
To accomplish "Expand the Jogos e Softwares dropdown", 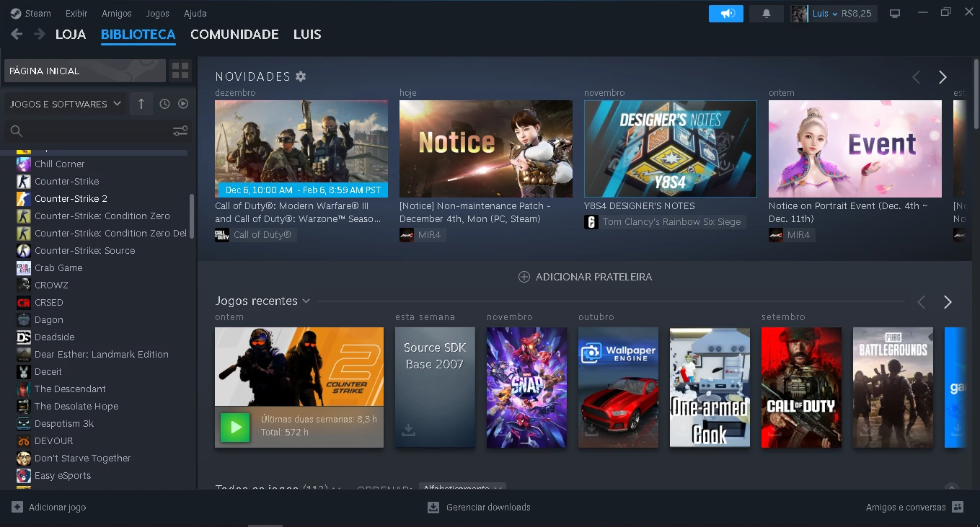I will point(66,104).
